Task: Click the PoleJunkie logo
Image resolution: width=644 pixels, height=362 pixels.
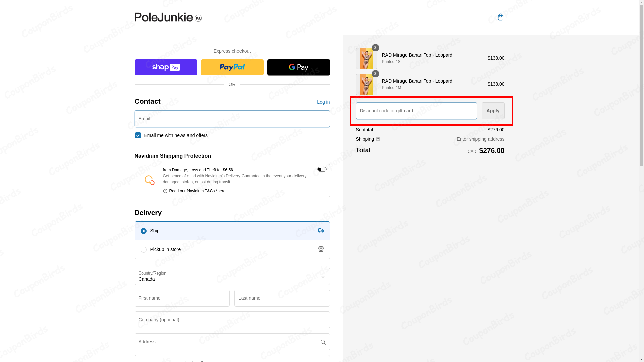Action: coord(168,17)
